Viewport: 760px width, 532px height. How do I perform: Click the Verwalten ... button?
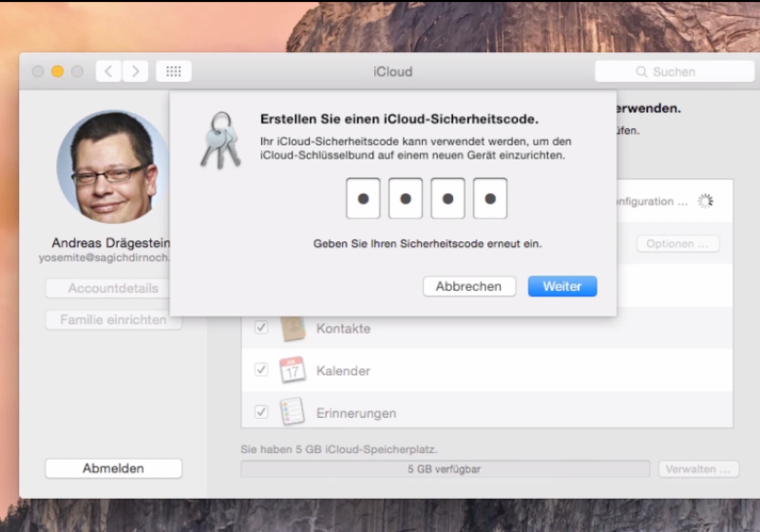pyautogui.click(x=698, y=469)
